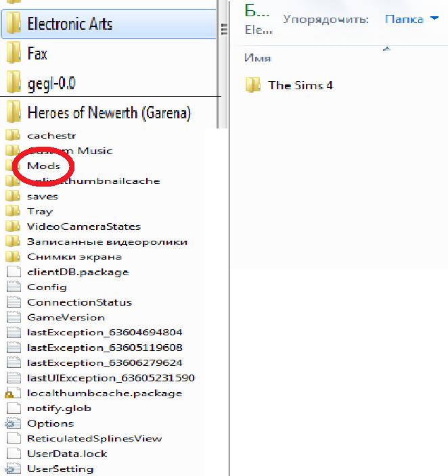Click the ReticulatedSplinesView file icon
This screenshot has width=448, height=476.
pos(14,439)
